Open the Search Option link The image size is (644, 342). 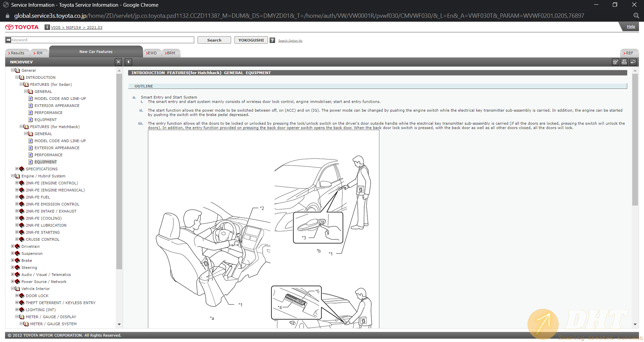click(290, 41)
